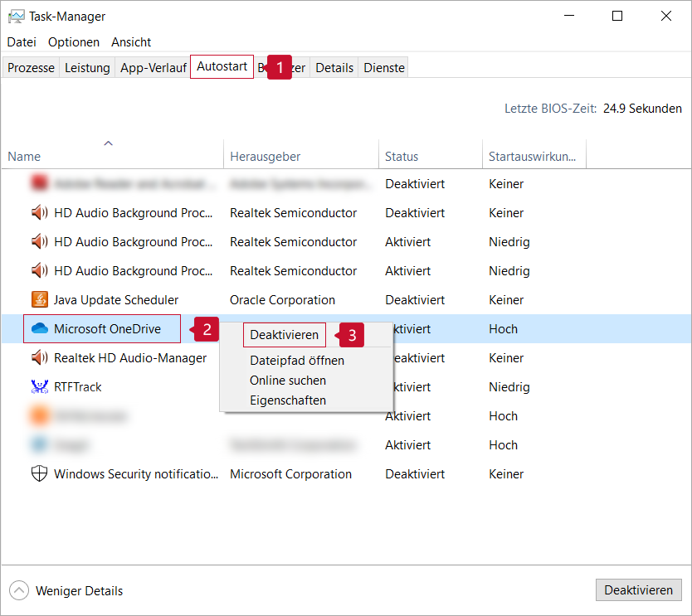Collapse view with Weniger Details arrow icon
The width and height of the screenshot is (692, 616).
(18, 590)
